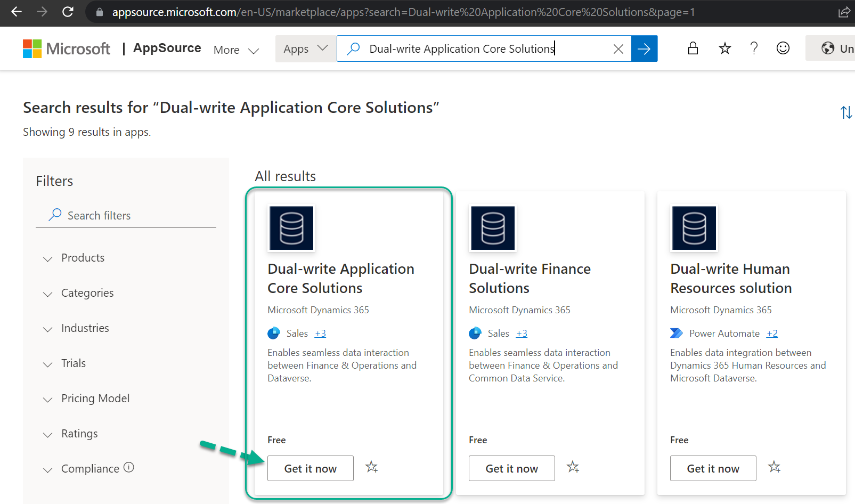Open help question mark icon
This screenshot has height=504, width=855.
point(754,48)
